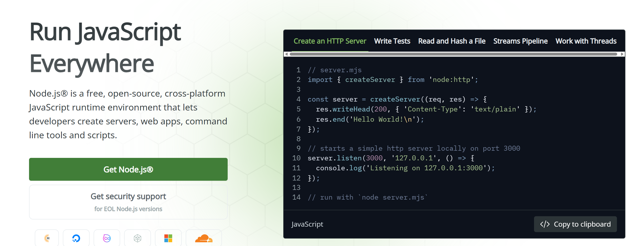Switch to Streams Pipeline tab
The width and height of the screenshot is (644, 246).
point(521,41)
